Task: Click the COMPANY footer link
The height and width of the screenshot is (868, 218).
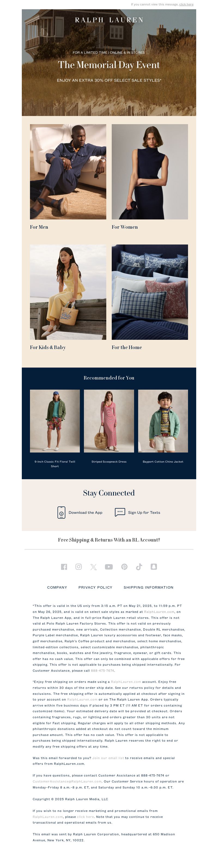Action: point(57,587)
